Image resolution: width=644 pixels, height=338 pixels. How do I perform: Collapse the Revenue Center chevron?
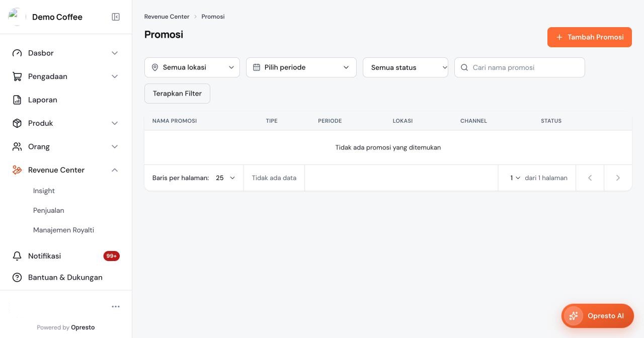click(115, 170)
